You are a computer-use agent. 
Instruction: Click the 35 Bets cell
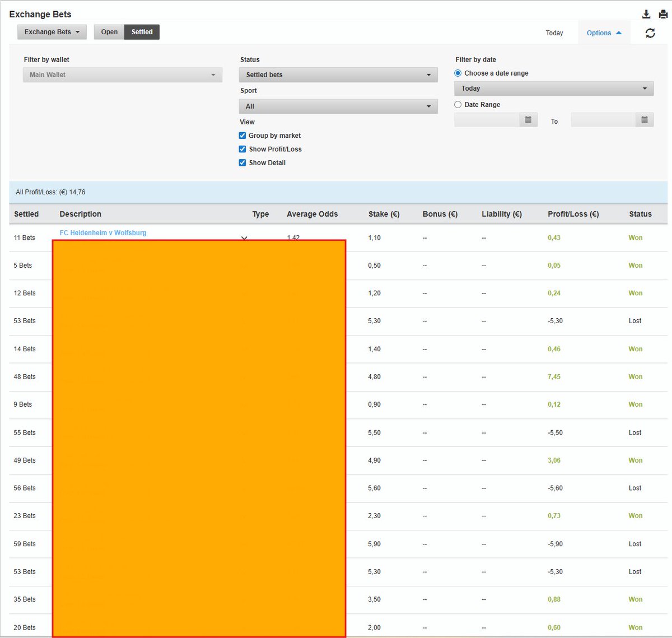(25, 599)
